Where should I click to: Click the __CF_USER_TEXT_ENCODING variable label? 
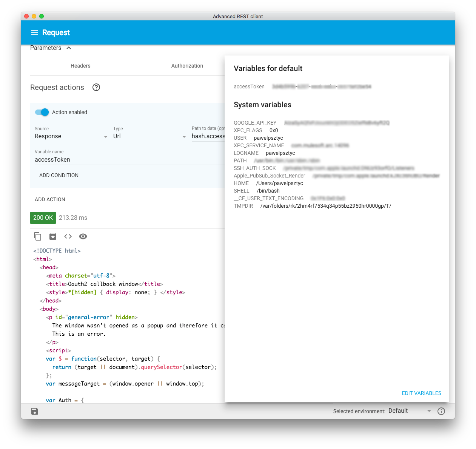coord(269,198)
